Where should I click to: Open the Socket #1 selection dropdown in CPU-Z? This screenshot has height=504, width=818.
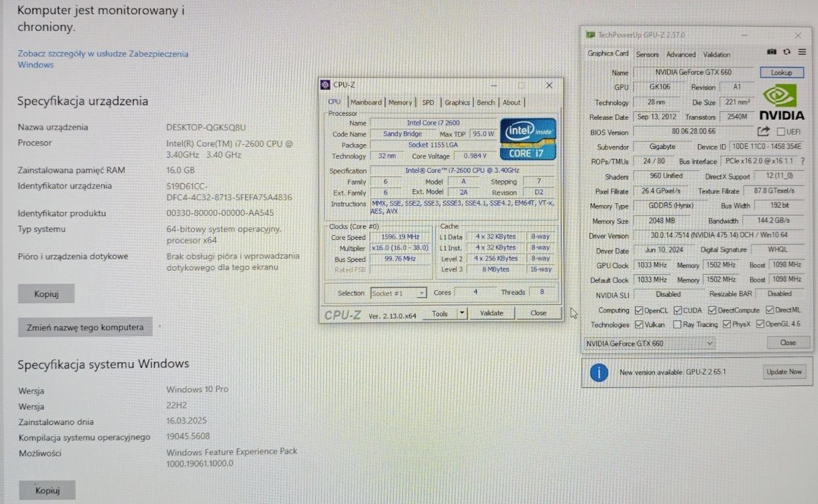[x=398, y=293]
